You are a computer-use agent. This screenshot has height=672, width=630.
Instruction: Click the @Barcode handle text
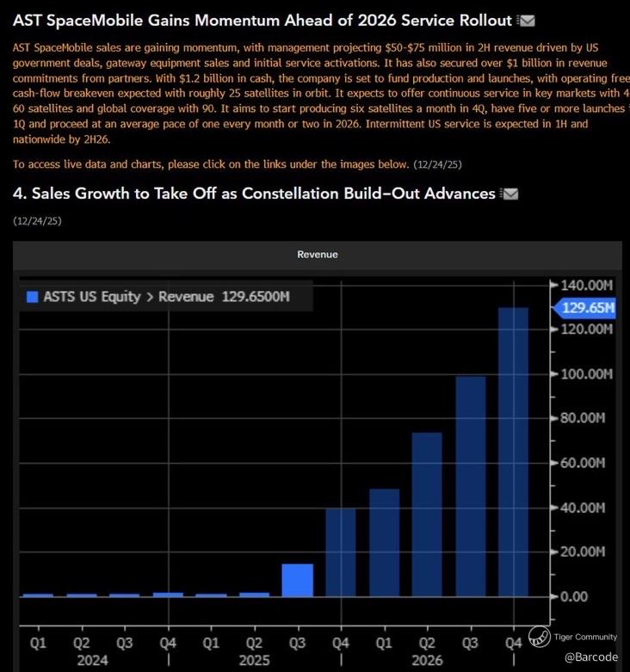(x=591, y=657)
